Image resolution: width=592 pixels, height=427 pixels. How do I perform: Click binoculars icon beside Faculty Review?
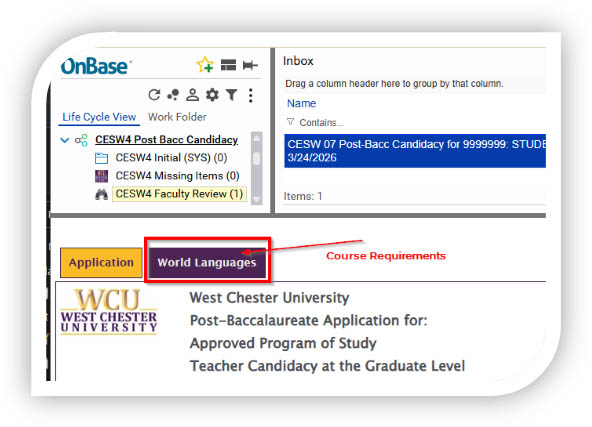pos(101,194)
